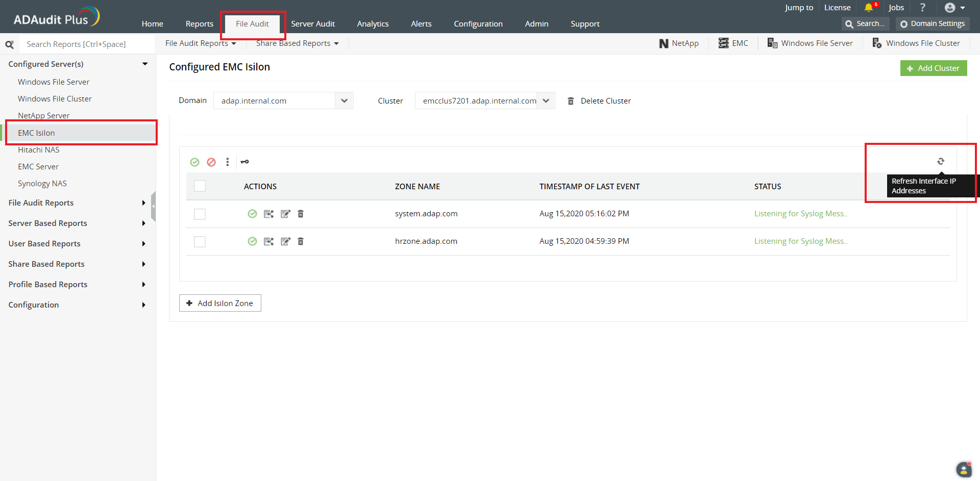Image resolution: width=980 pixels, height=481 pixels.
Task: Open the Domain dropdown showing adap.internal.com
Action: click(345, 100)
